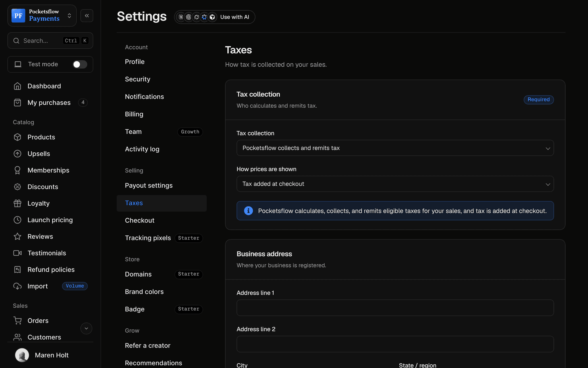Go to Billing settings
The height and width of the screenshot is (368, 588).
coord(162,114)
